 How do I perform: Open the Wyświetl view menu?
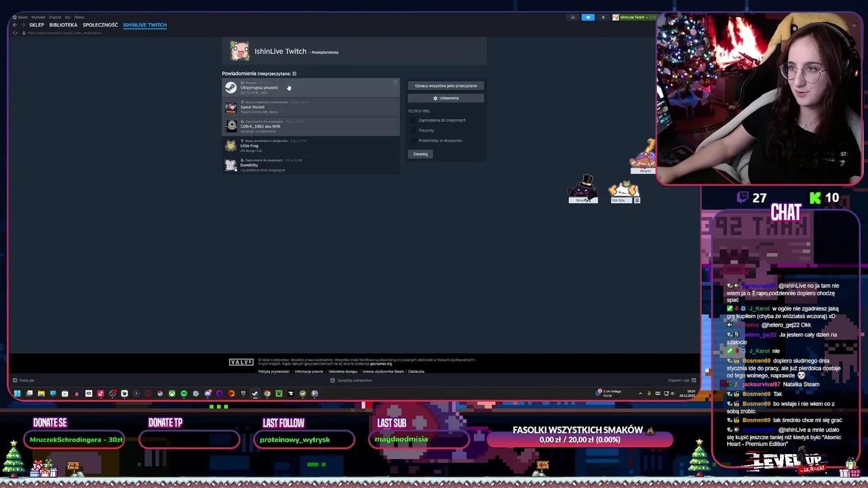38,17
